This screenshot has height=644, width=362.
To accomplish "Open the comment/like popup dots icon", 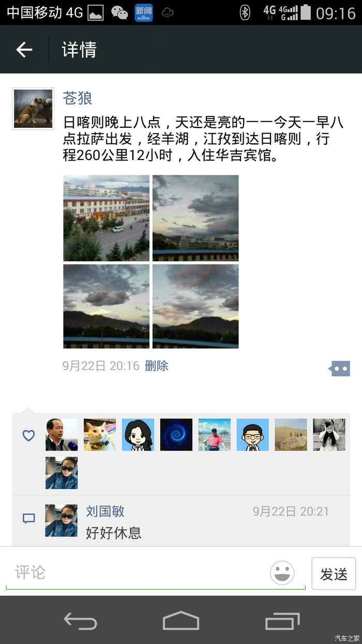I will [x=339, y=369].
